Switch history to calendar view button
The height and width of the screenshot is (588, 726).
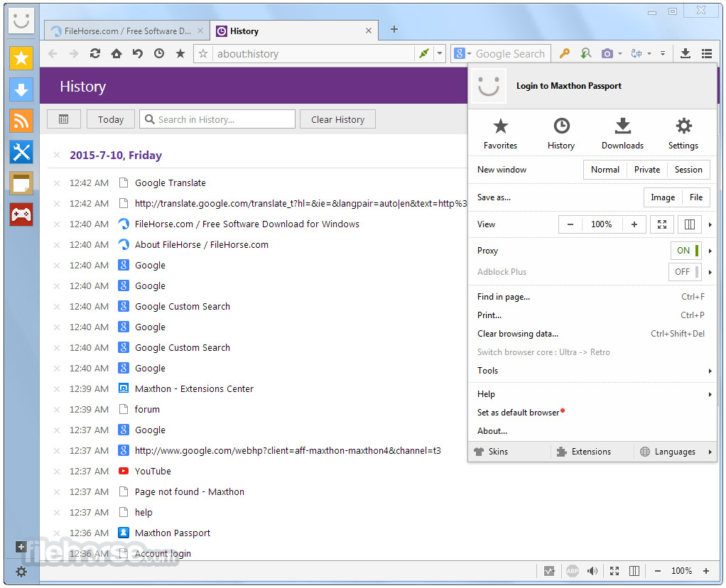click(x=64, y=119)
